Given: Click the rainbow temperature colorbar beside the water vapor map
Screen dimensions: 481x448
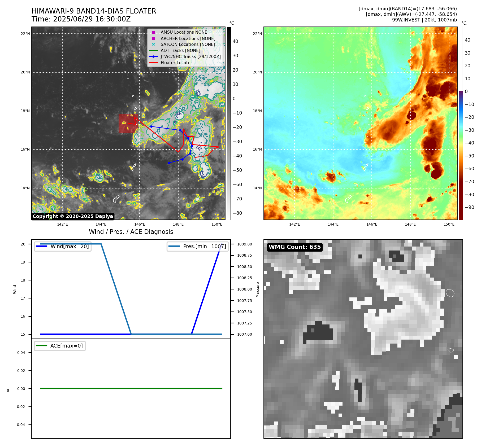Looking at the screenshot, I should click(x=461, y=123).
